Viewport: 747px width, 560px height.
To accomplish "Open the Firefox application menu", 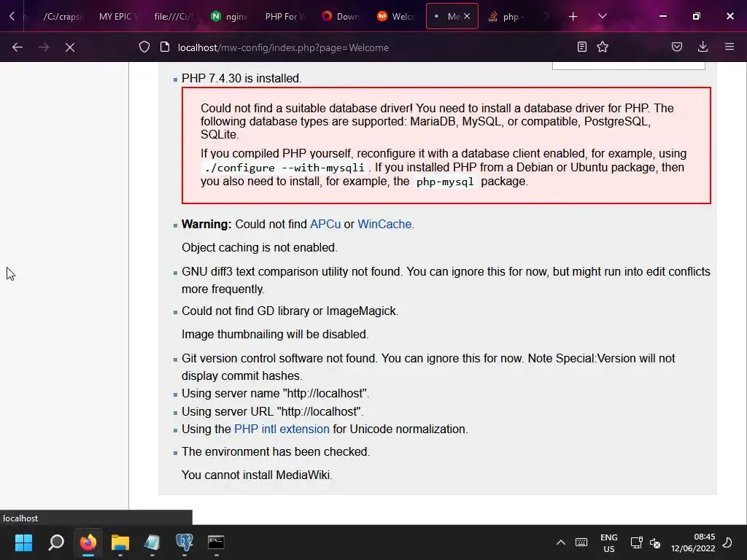I will click(729, 47).
